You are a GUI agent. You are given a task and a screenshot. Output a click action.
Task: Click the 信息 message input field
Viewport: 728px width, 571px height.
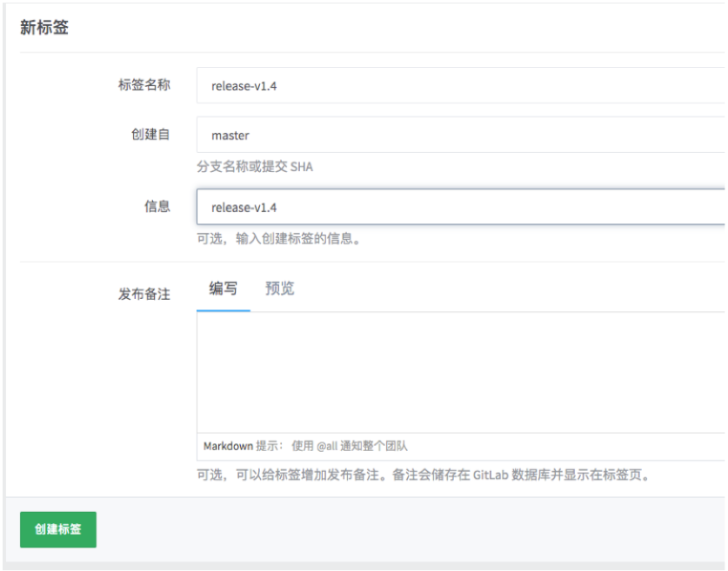coord(462,207)
